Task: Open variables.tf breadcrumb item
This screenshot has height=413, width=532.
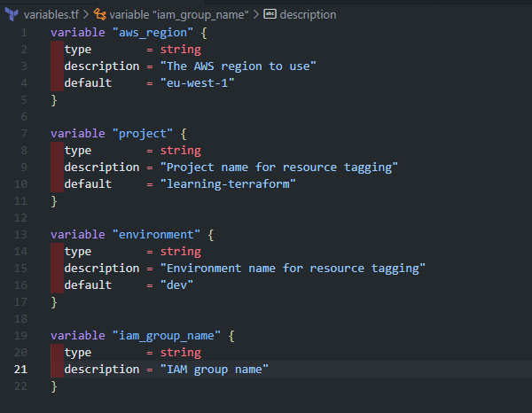Action: click(51, 15)
